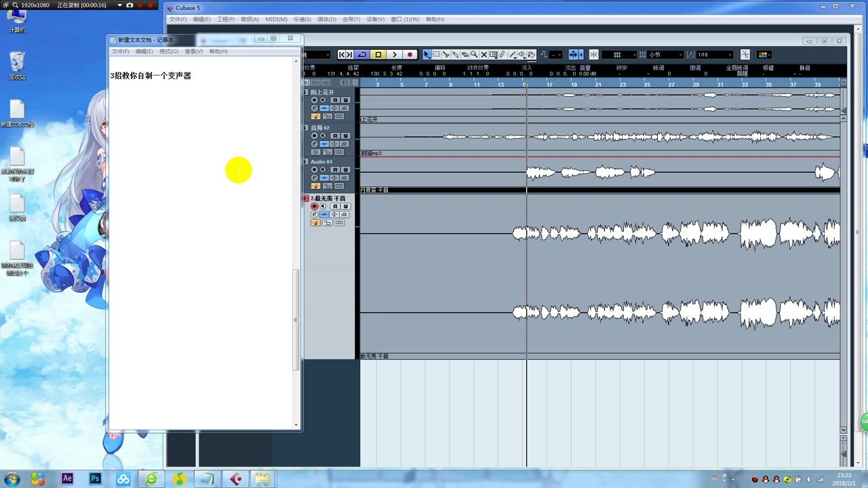Disable record on 最无羡 干音 track
This screenshot has width=868, height=488.
pyautogui.click(x=315, y=206)
